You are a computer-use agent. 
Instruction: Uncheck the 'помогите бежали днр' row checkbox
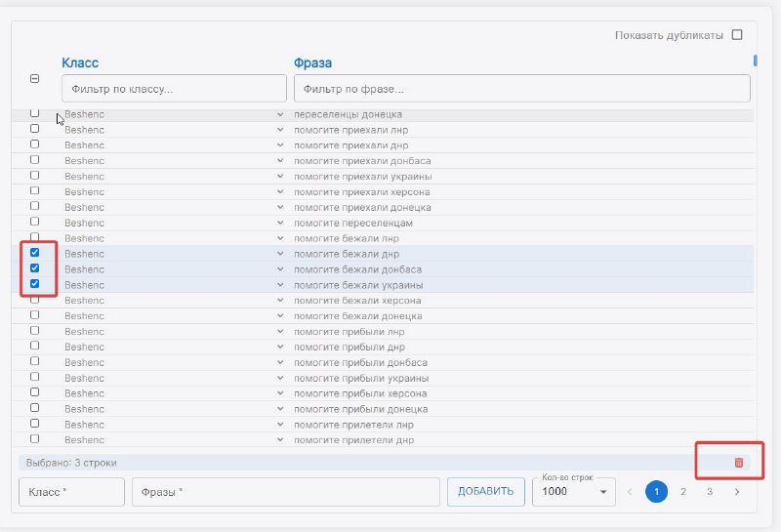tap(35, 253)
